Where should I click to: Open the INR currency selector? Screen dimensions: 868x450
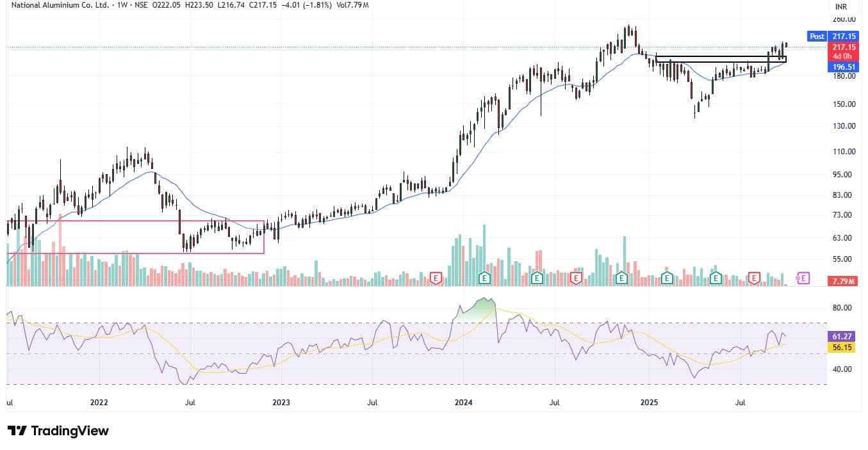tap(841, 6)
